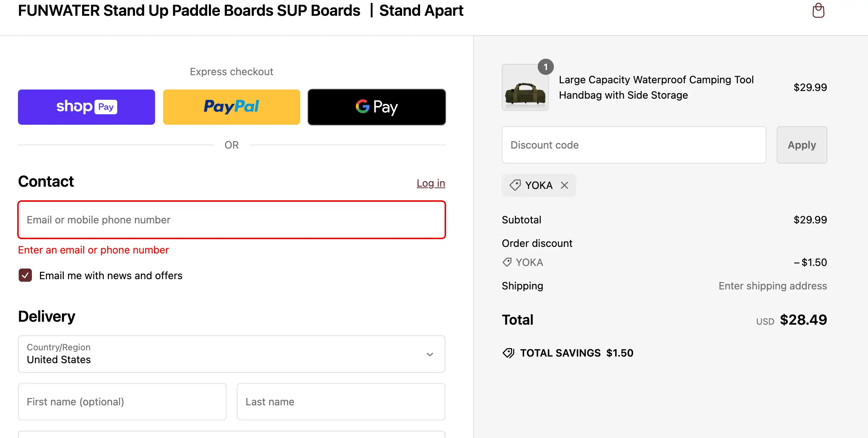Click the camping handbag product thumbnail

pos(525,88)
